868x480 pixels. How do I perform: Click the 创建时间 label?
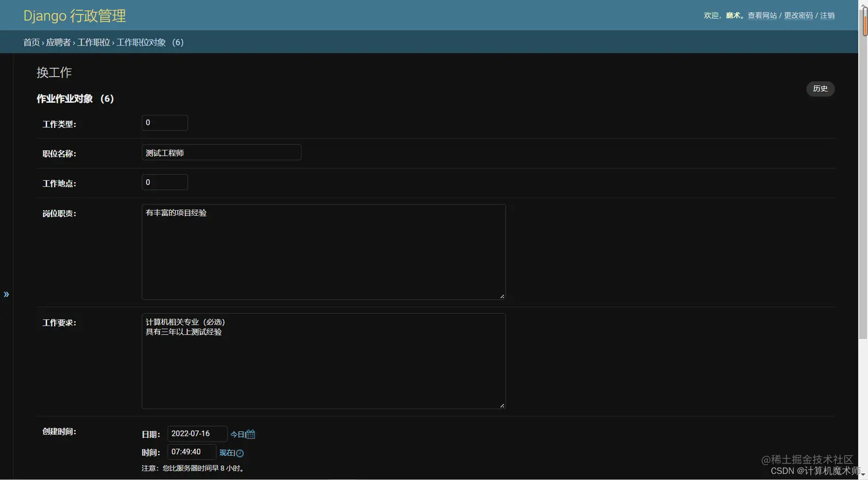pyautogui.click(x=59, y=432)
